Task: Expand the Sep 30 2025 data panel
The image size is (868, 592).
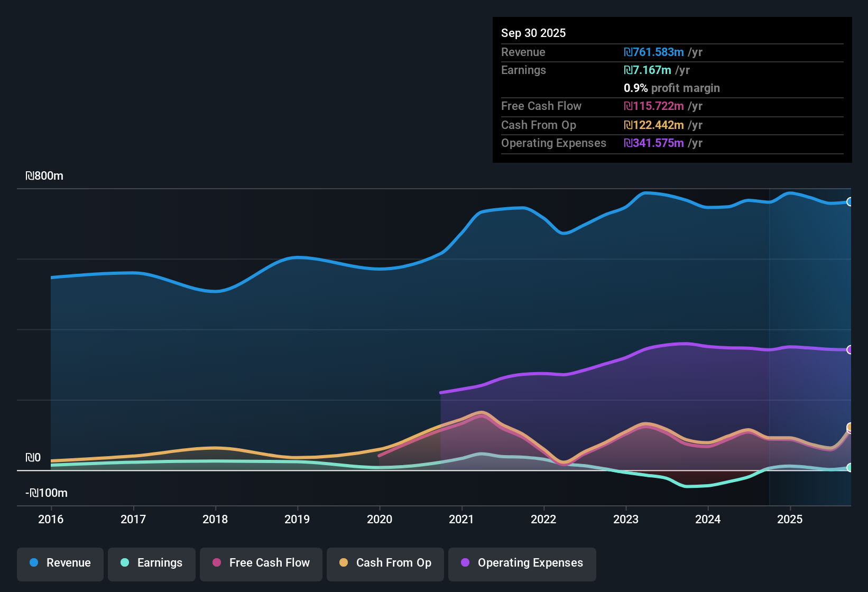Action: pos(533,33)
